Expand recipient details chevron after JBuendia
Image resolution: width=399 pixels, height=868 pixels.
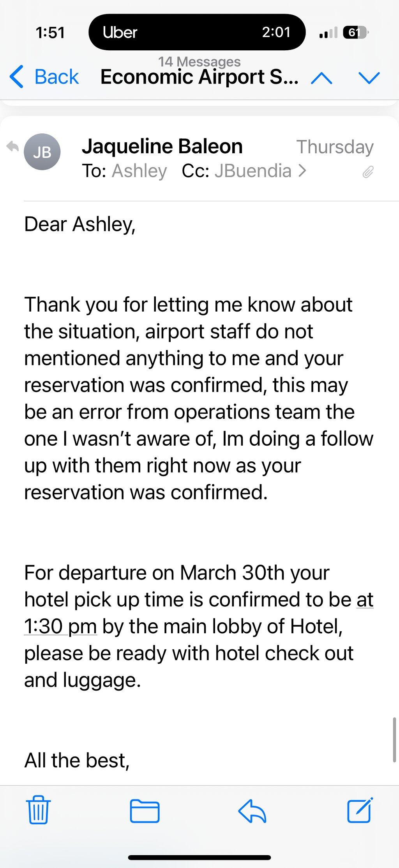pos(302,170)
